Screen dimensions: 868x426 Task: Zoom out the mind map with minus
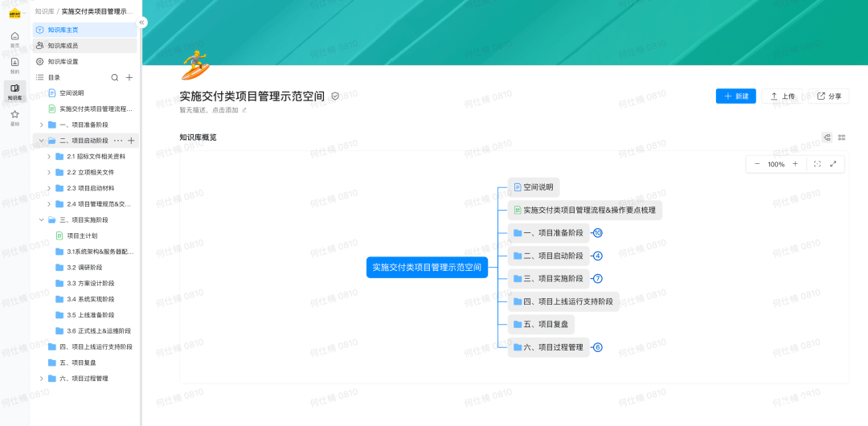tap(757, 164)
